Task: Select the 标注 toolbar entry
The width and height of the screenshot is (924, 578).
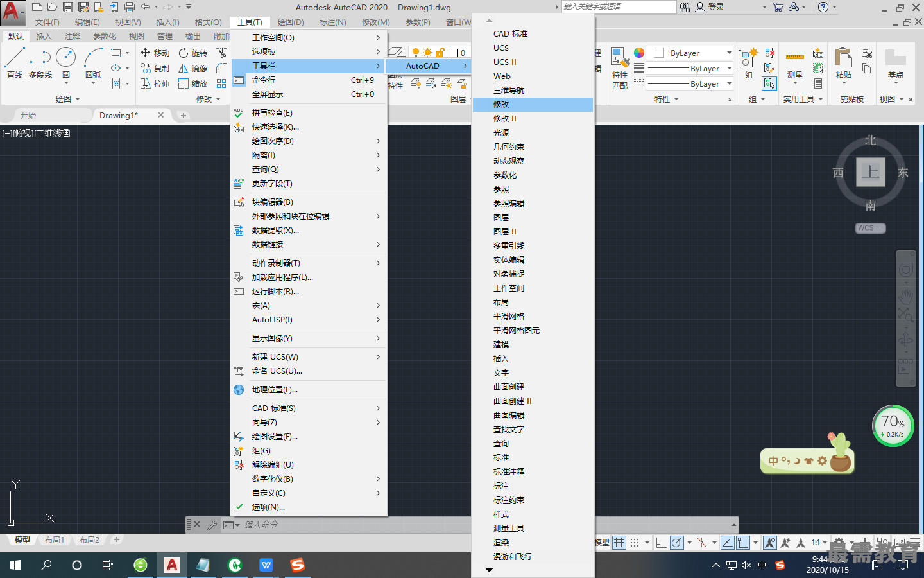Action: tap(533, 486)
